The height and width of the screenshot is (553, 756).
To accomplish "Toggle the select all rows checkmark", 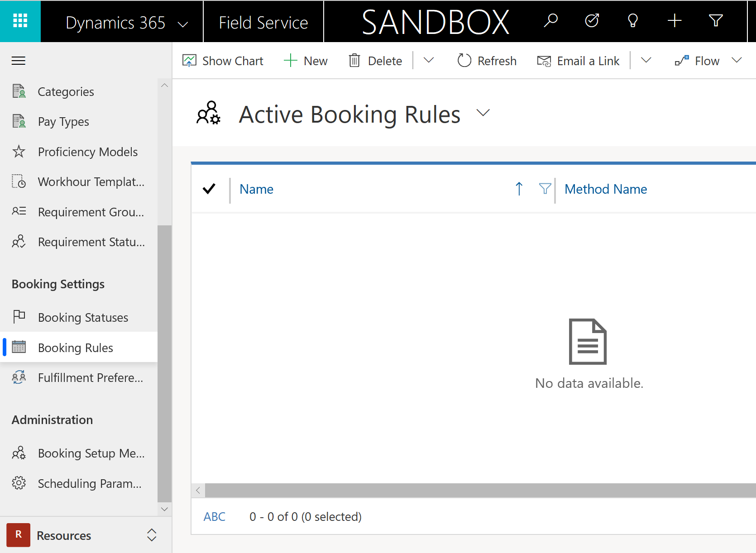I will coord(209,189).
